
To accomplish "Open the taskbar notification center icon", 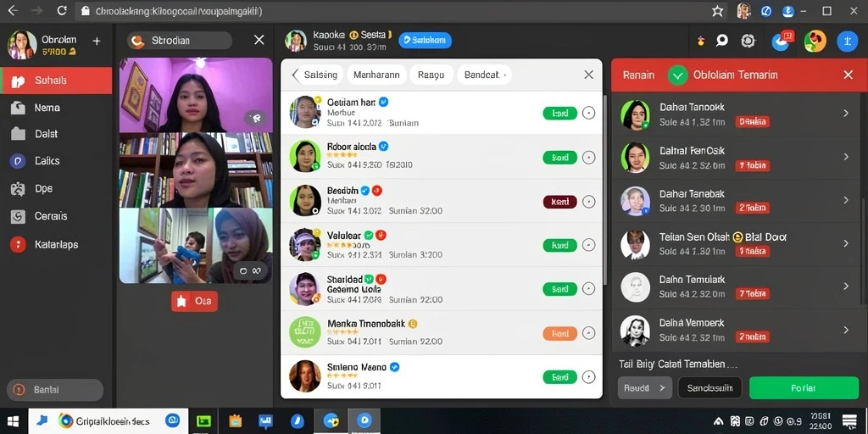I will point(849,421).
